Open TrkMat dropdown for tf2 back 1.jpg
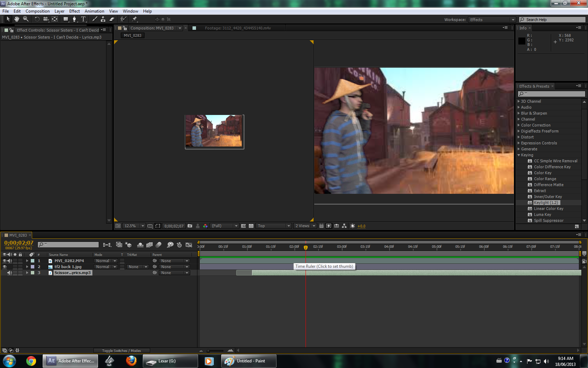 pyautogui.click(x=138, y=267)
